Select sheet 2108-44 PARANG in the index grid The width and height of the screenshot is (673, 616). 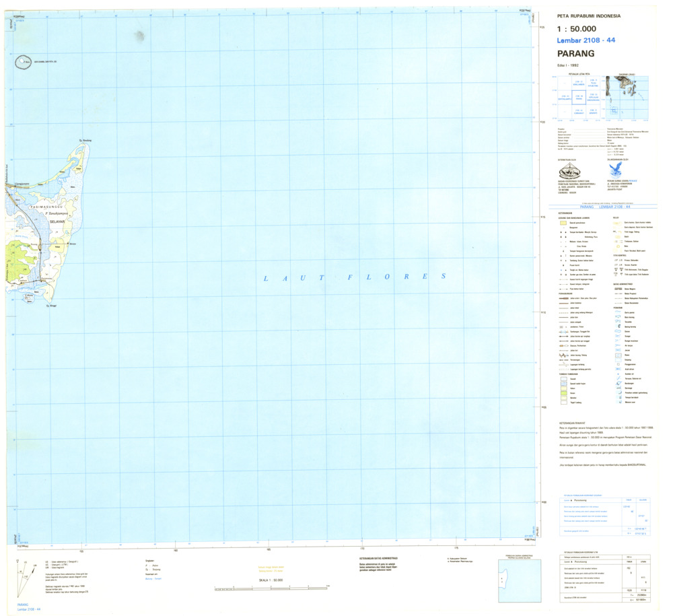tap(579, 98)
